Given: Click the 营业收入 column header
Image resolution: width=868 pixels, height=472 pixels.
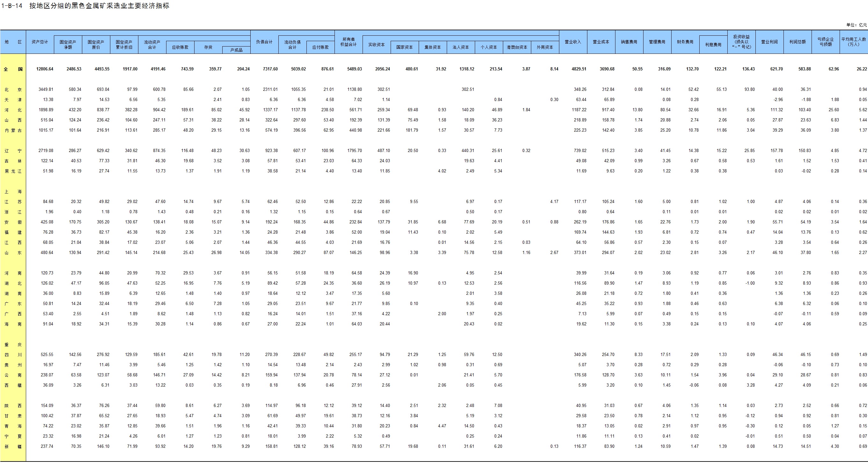Looking at the screenshot, I should 573,42.
